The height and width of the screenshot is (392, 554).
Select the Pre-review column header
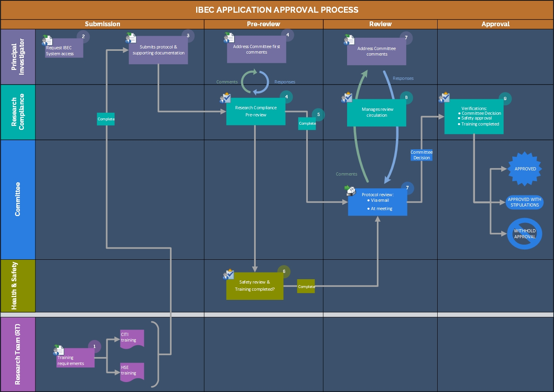[263, 24]
